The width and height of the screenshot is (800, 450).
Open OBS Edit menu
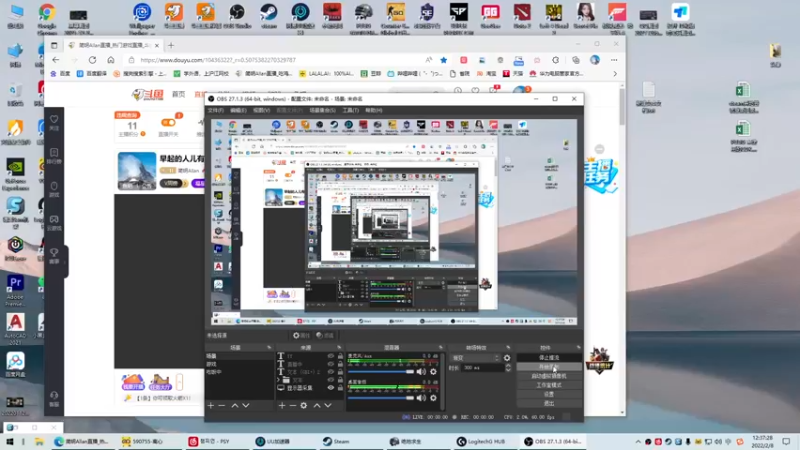click(238, 110)
